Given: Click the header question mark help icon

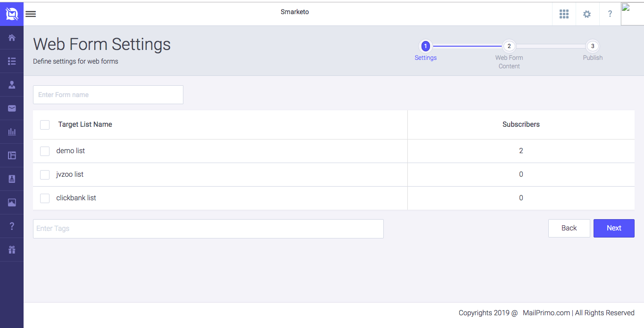Looking at the screenshot, I should (610, 14).
